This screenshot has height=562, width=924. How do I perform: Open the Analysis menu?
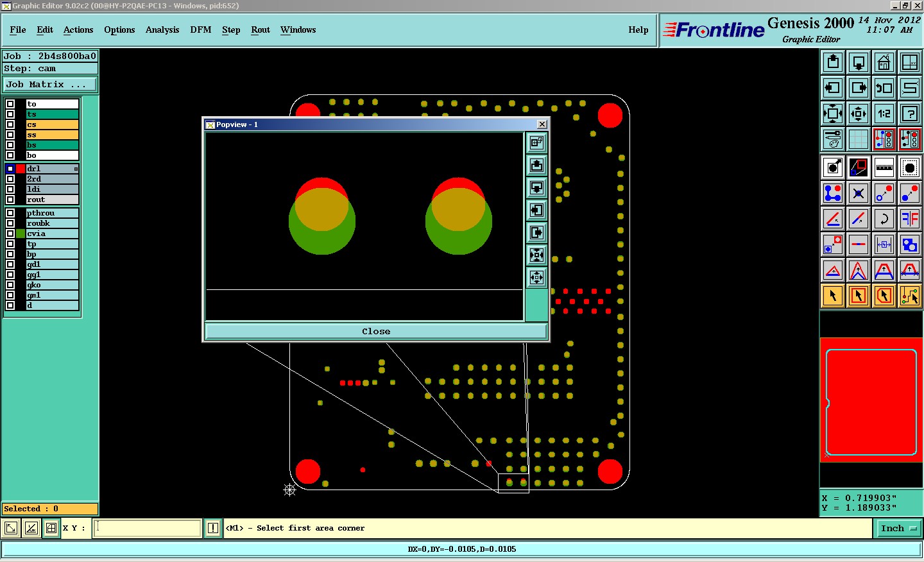point(162,30)
